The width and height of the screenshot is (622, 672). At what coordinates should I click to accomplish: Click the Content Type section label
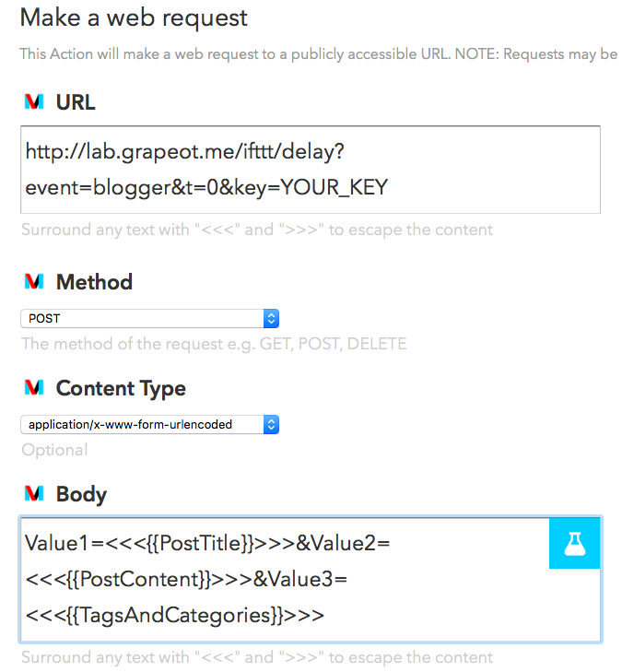pyautogui.click(x=121, y=388)
